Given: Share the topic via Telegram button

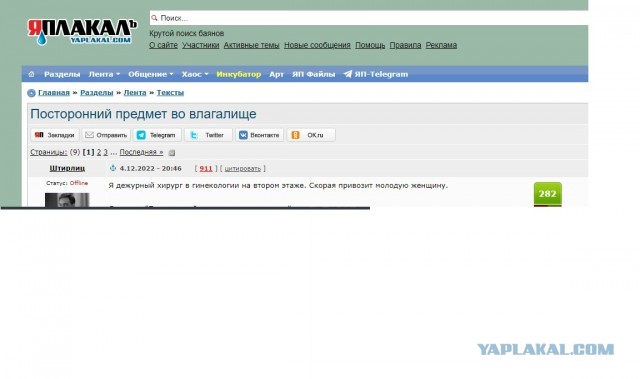Looking at the screenshot, I should (x=157, y=135).
